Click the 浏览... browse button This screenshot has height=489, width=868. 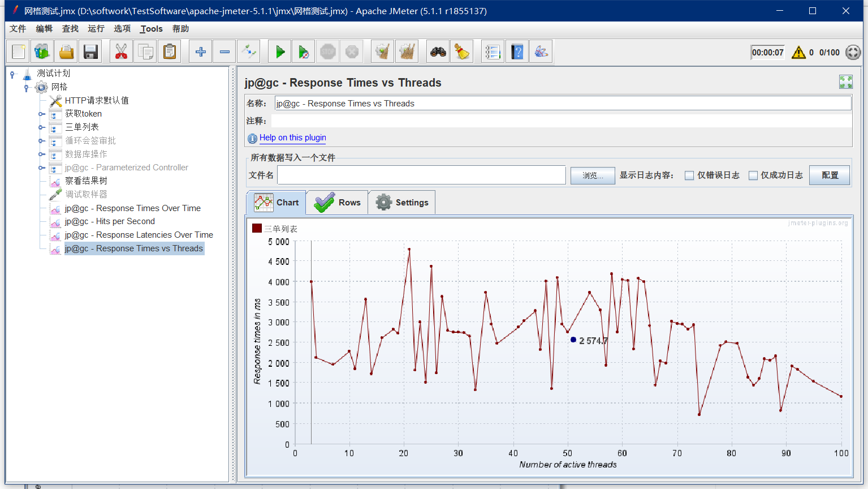coord(593,175)
